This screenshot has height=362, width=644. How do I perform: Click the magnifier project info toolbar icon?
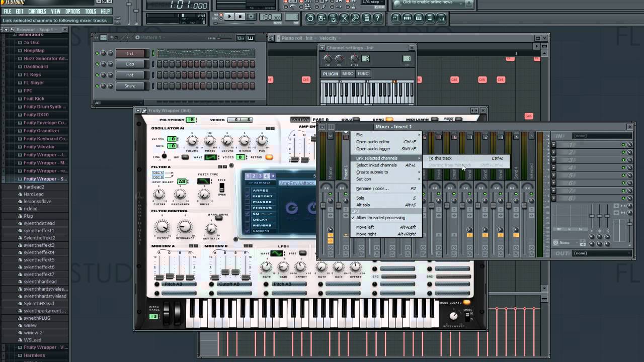click(356, 18)
